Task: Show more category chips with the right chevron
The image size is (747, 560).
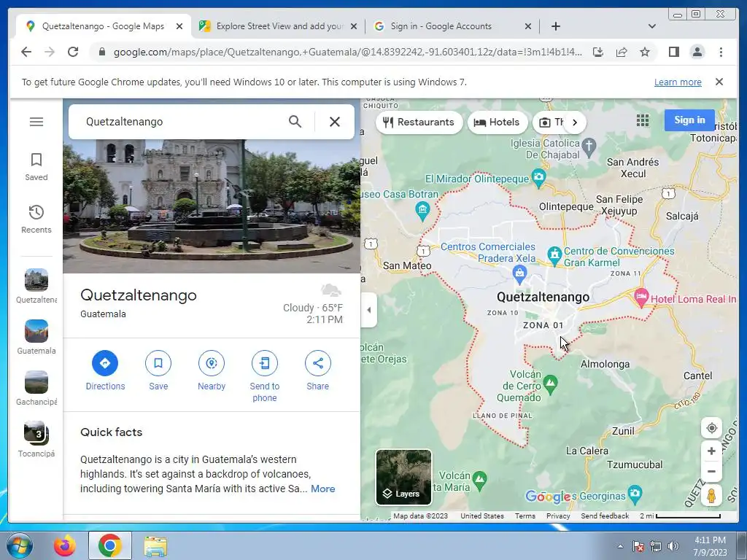Action: tap(575, 122)
